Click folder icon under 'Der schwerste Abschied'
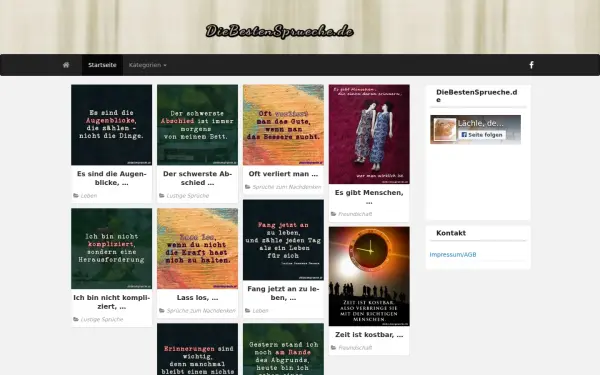The width and height of the screenshot is (600, 375). point(161,196)
